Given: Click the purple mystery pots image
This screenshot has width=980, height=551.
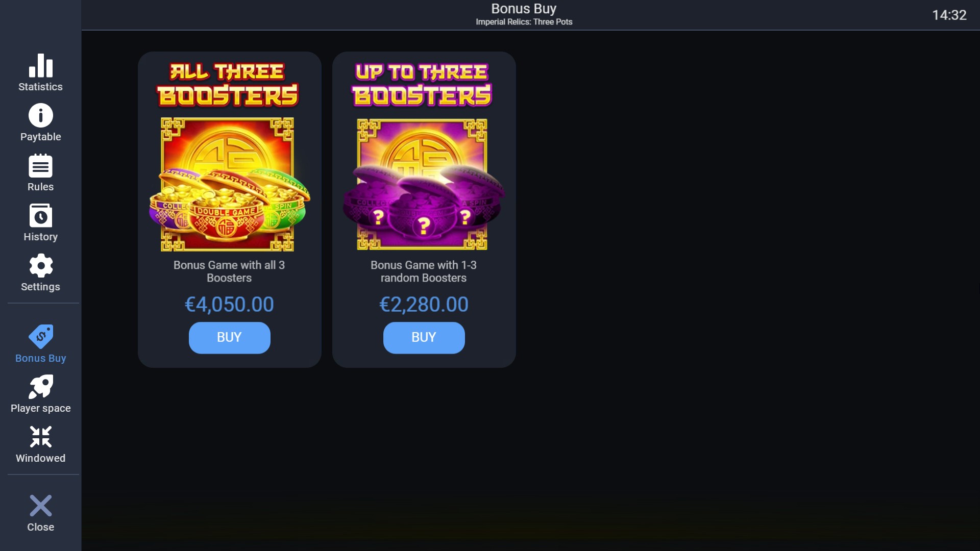Looking at the screenshot, I should [423, 184].
